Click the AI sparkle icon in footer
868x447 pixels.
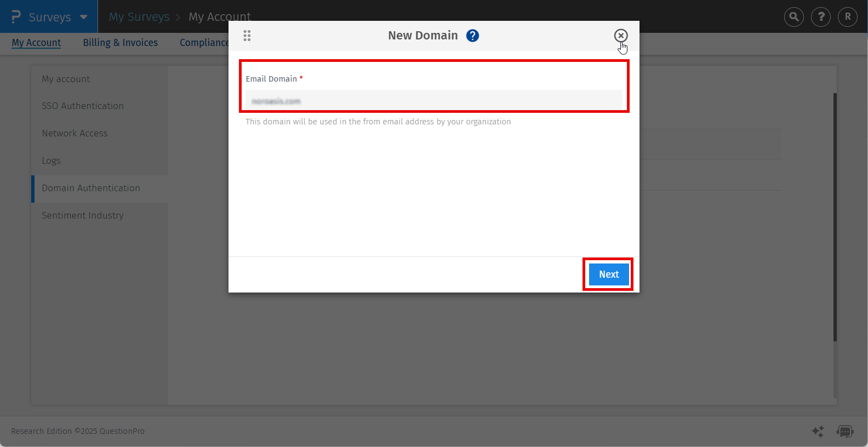click(x=818, y=432)
